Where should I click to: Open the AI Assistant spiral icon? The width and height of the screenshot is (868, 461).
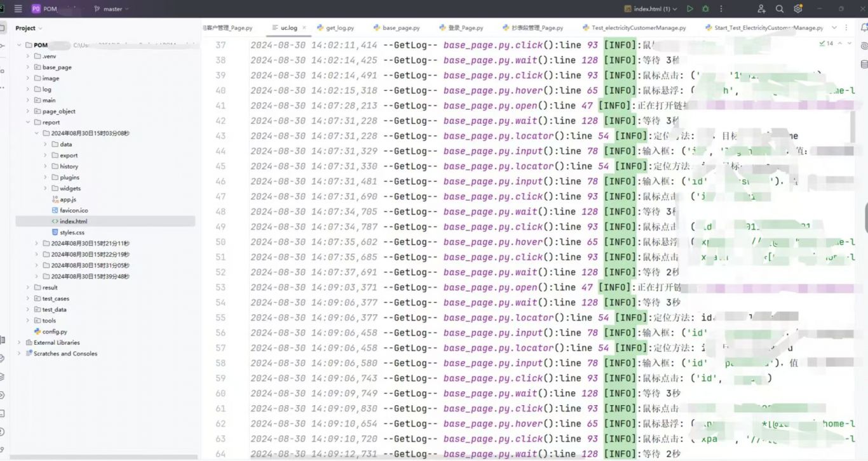click(864, 46)
